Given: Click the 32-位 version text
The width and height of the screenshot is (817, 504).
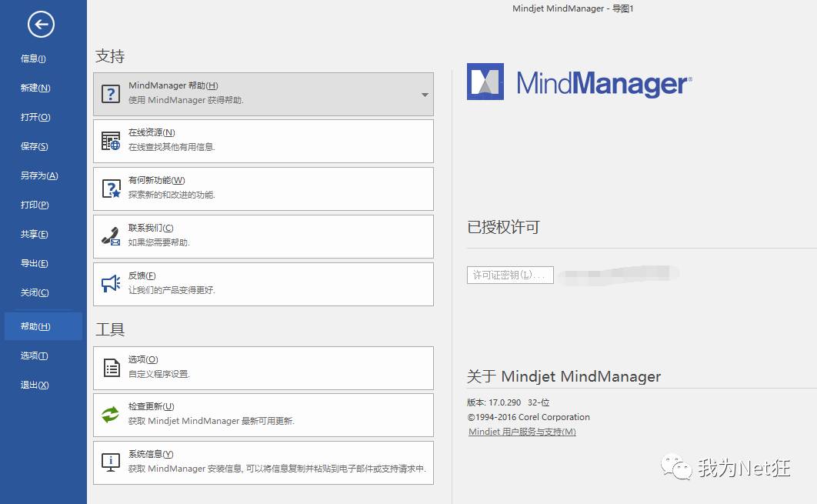Looking at the screenshot, I should pos(539,402).
